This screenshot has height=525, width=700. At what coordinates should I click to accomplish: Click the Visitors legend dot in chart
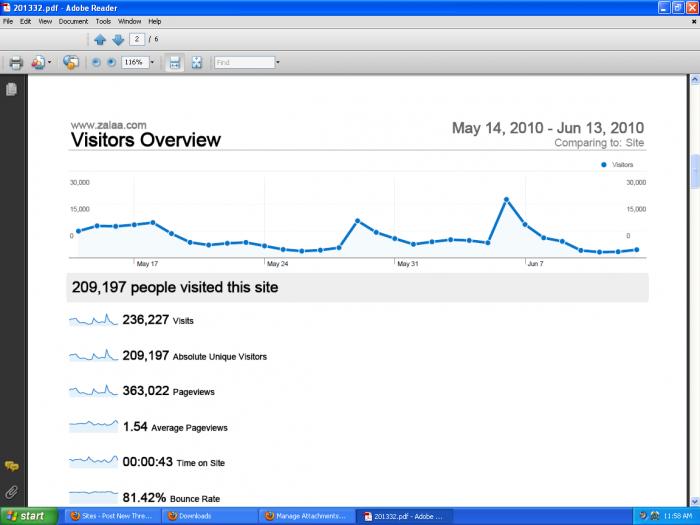(604, 165)
